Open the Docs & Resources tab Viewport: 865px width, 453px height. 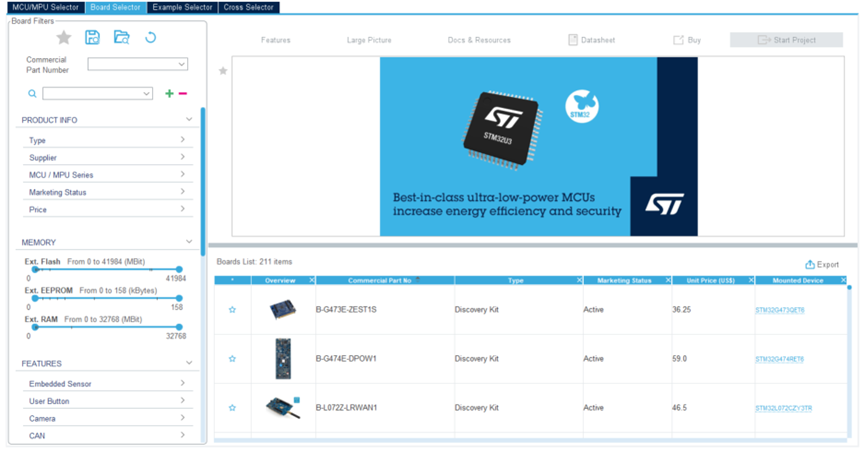point(479,40)
